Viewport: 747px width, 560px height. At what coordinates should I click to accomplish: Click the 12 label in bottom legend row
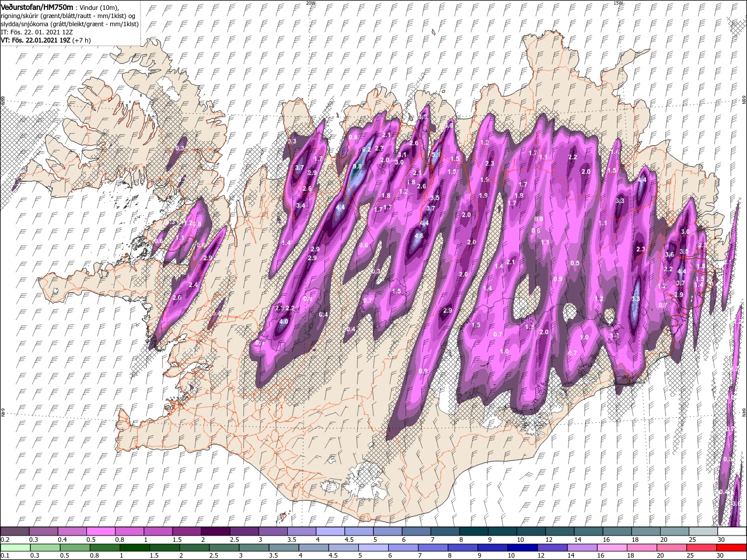pos(541,556)
